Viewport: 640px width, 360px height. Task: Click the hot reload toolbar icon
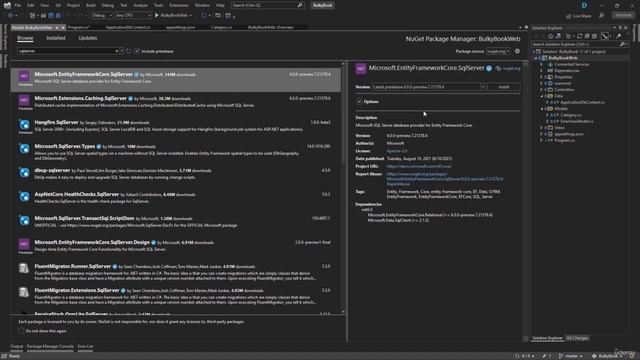(x=203, y=15)
